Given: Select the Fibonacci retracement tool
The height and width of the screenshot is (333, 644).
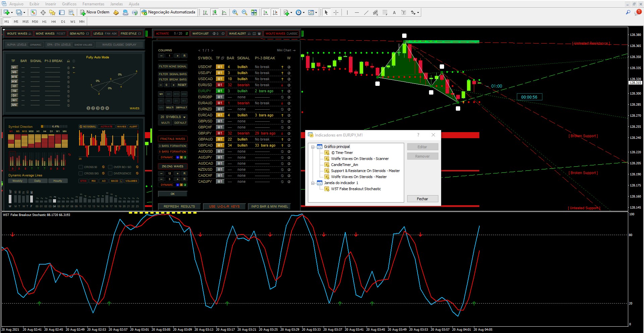Looking at the screenshot, I should coord(385,12).
